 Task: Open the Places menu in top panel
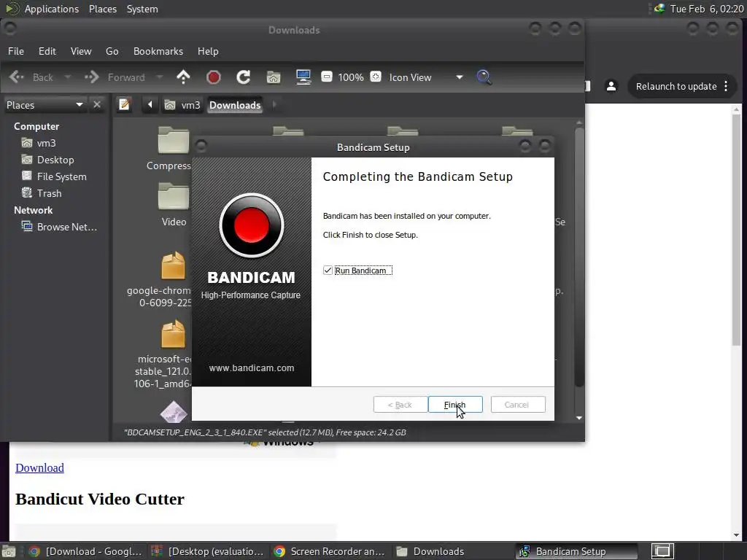click(103, 9)
